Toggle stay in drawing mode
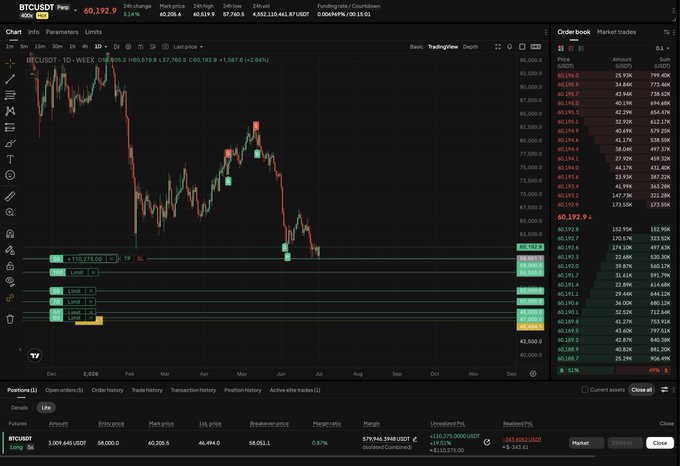 tap(10, 250)
